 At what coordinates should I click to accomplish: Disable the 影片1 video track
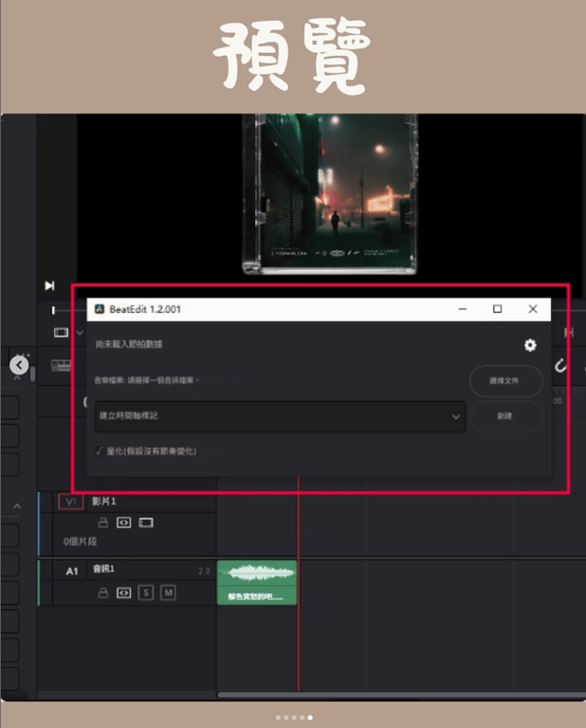point(146,523)
